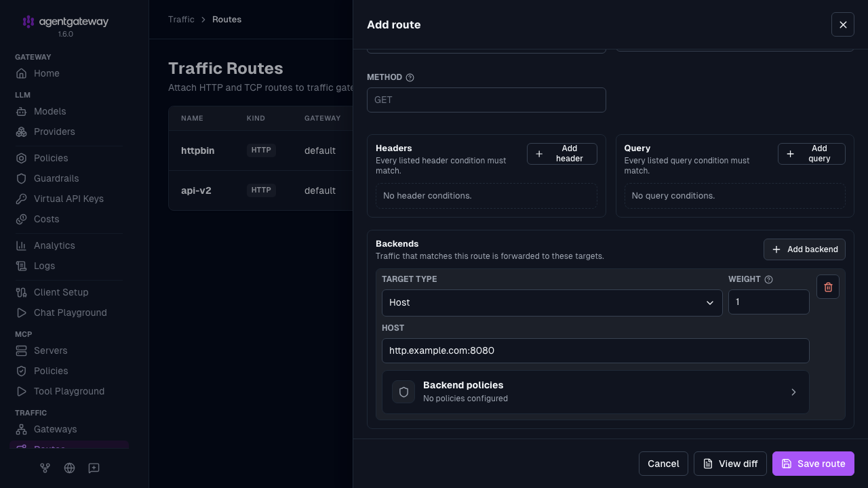The image size is (868, 488).
Task: Click the Weight help question-mark icon
Action: [x=768, y=279]
